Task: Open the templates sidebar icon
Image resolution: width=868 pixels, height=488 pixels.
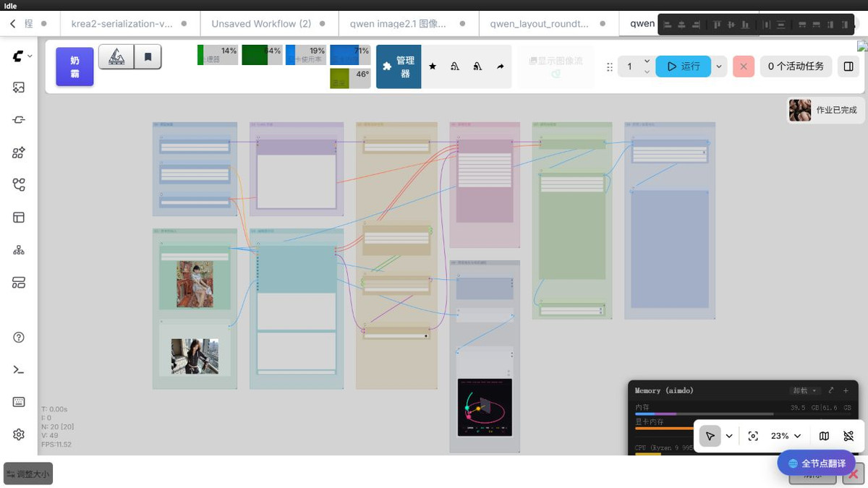Action: [x=19, y=283]
